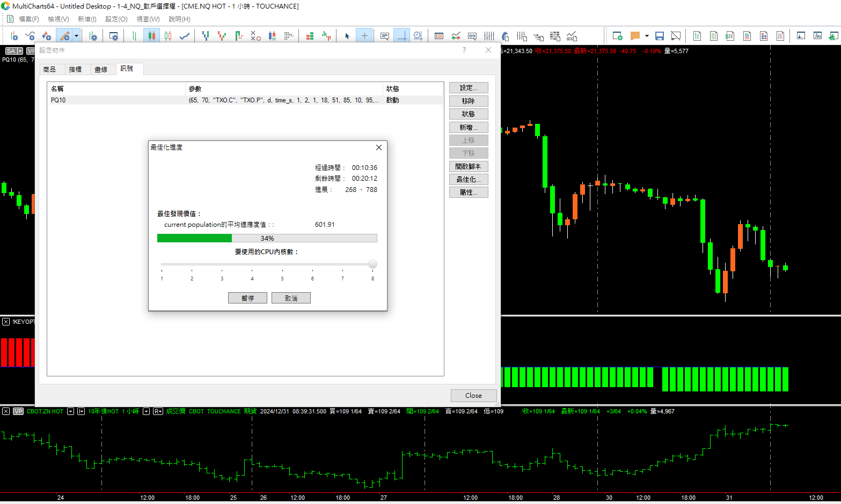Image resolution: width=841 pixels, height=504 pixels.
Task: Click the green puzzle piece icon
Action: 833,36
